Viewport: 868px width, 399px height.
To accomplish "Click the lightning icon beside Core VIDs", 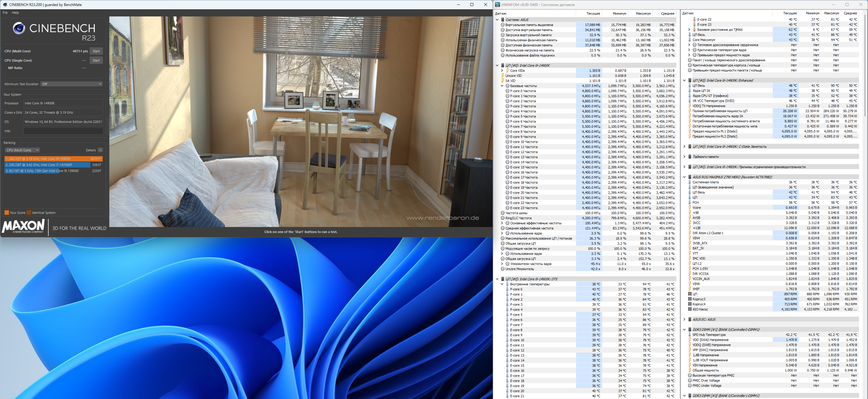I will (508, 71).
